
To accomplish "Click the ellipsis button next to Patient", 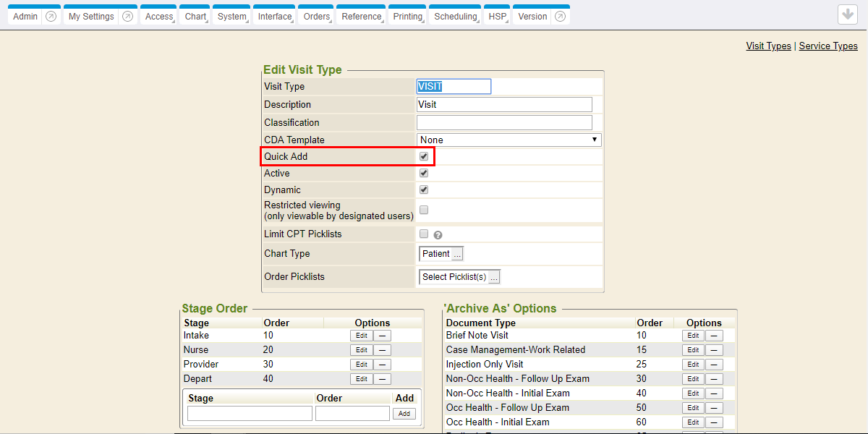I will 457,254.
